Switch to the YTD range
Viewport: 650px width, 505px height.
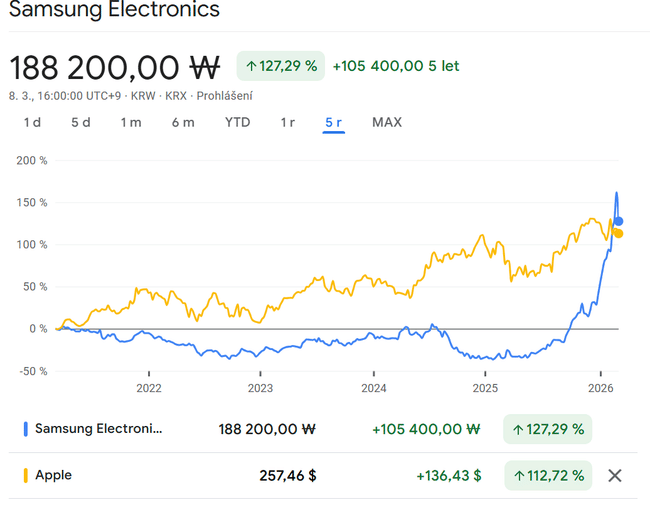click(237, 122)
